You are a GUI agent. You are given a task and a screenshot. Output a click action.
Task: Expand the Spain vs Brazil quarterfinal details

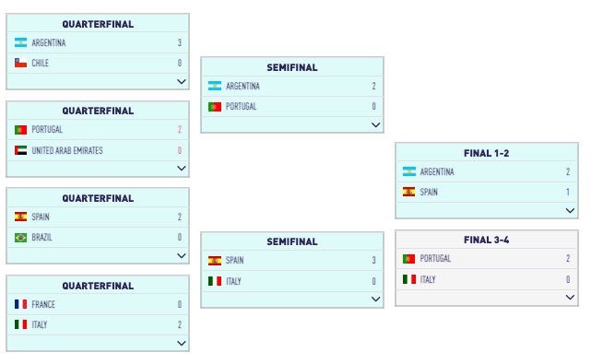point(182,255)
